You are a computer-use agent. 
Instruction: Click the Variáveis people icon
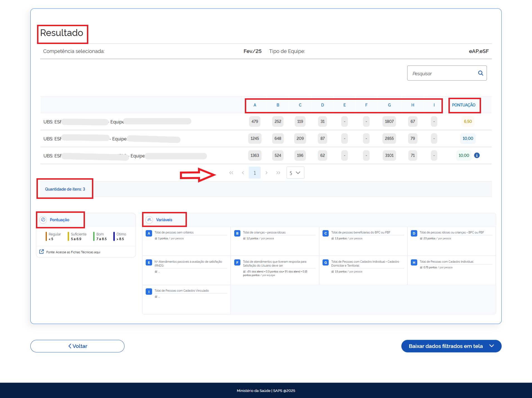[x=149, y=220]
